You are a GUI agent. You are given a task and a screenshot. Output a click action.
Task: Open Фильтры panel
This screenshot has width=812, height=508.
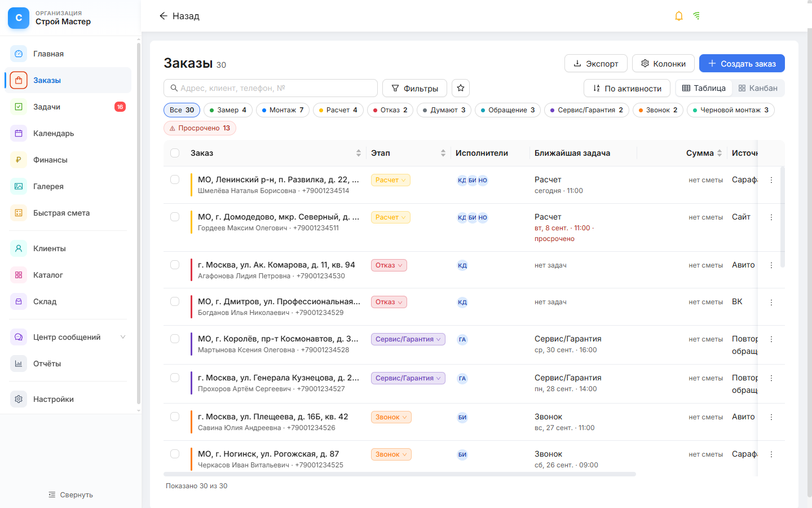tap(414, 88)
